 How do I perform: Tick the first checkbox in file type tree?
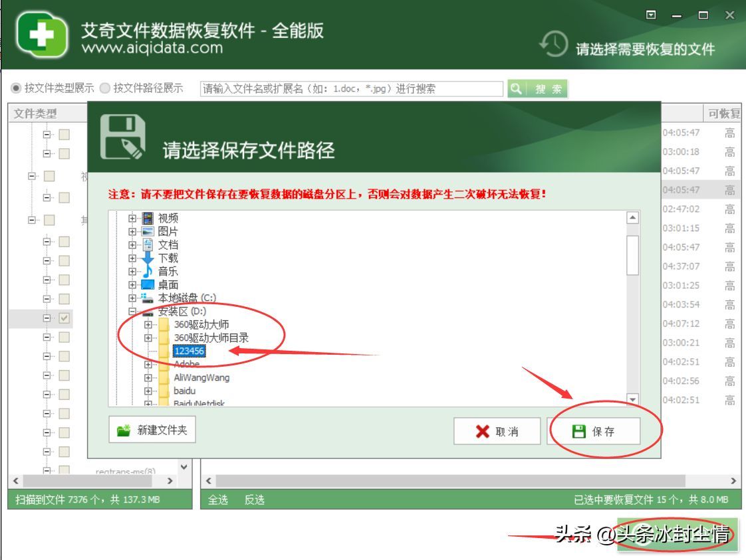tap(64, 135)
